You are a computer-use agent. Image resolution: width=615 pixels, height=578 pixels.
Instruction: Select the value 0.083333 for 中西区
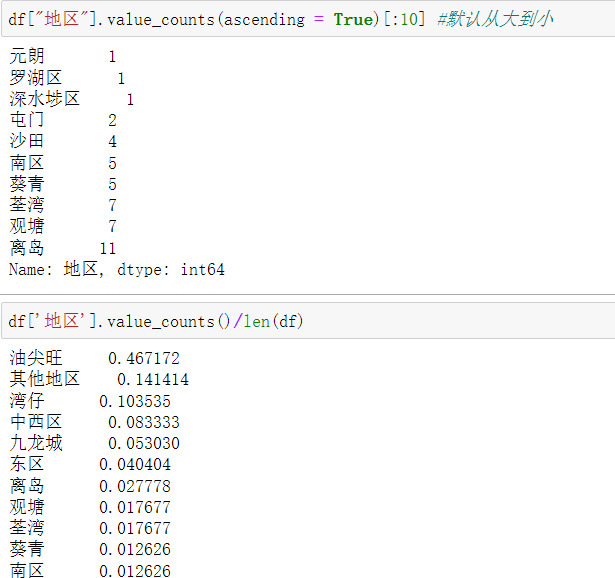(144, 422)
